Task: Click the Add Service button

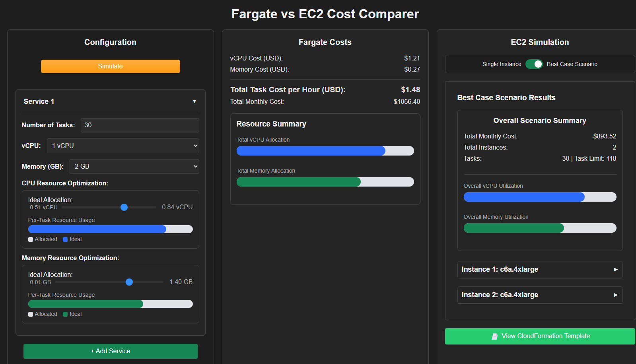Action: coord(110,351)
